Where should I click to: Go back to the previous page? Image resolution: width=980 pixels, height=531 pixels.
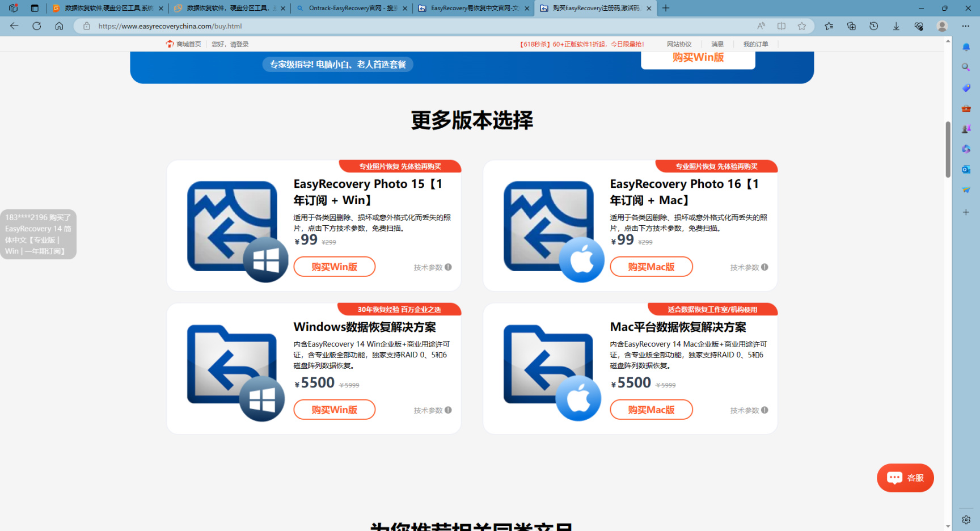(x=14, y=26)
